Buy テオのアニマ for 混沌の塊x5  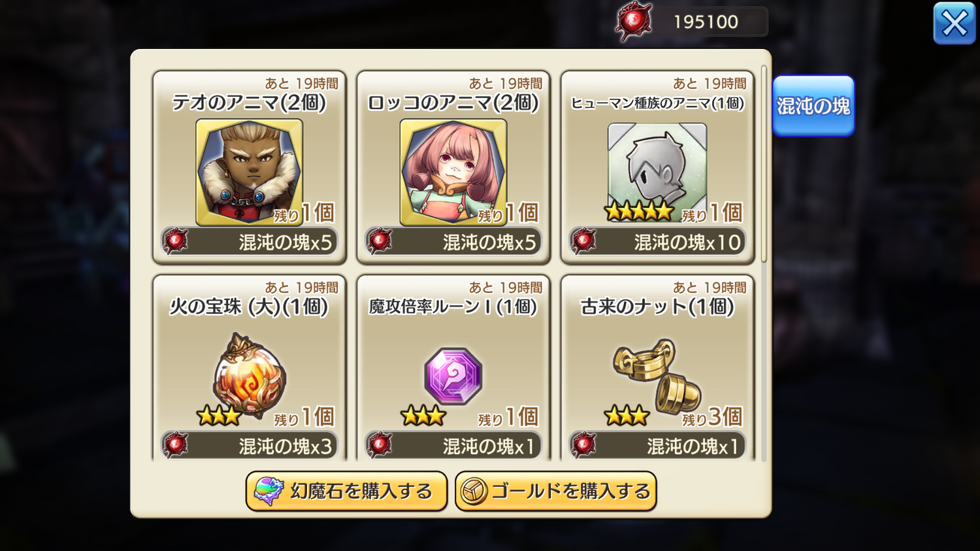pos(250,242)
